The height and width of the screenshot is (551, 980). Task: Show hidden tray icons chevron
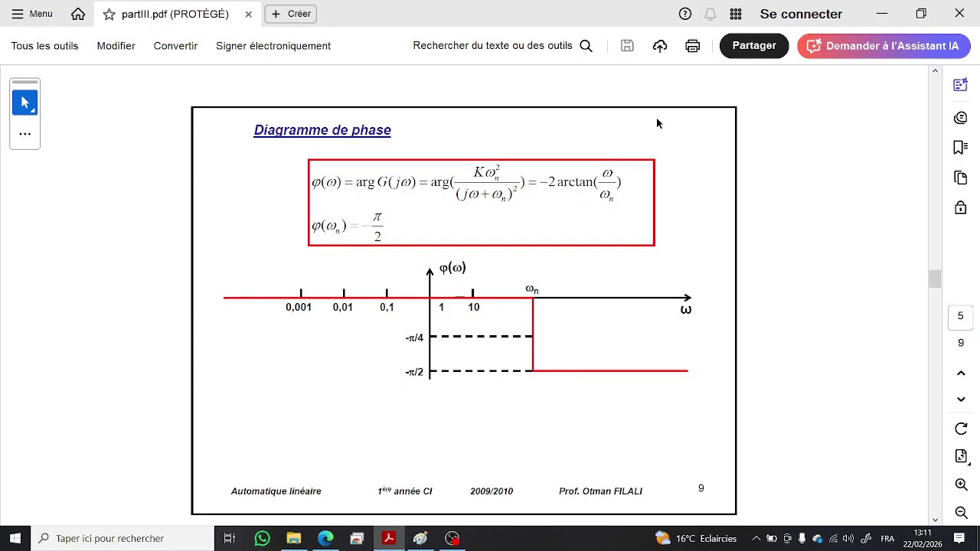756,539
